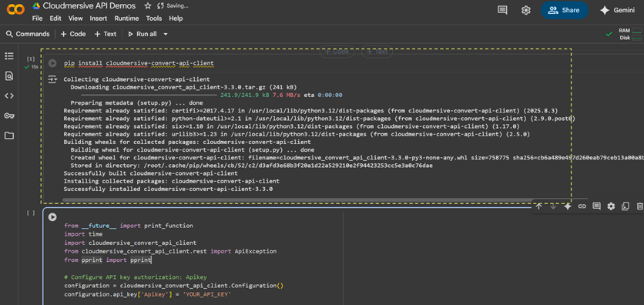Click the pip install command text

click(x=139, y=63)
